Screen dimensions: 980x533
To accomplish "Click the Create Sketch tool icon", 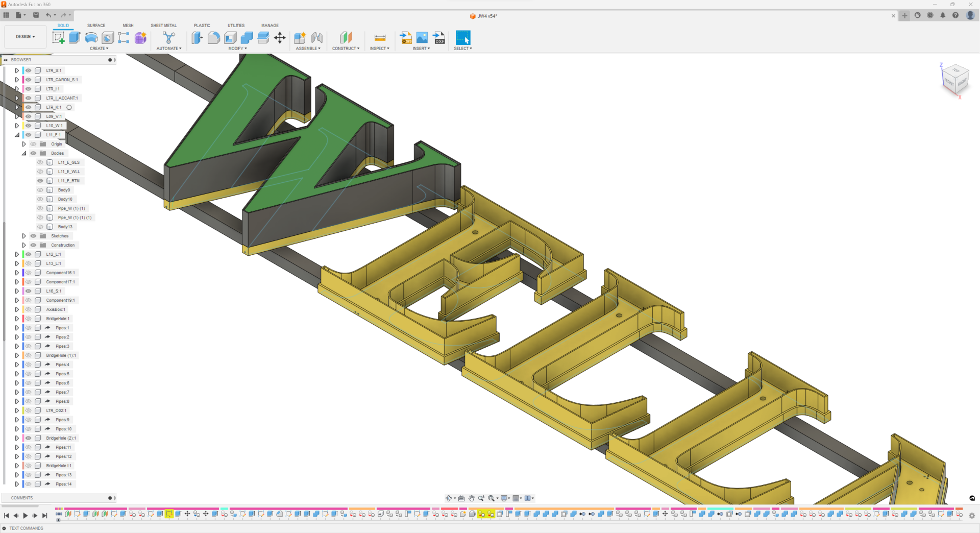I will pos(59,38).
